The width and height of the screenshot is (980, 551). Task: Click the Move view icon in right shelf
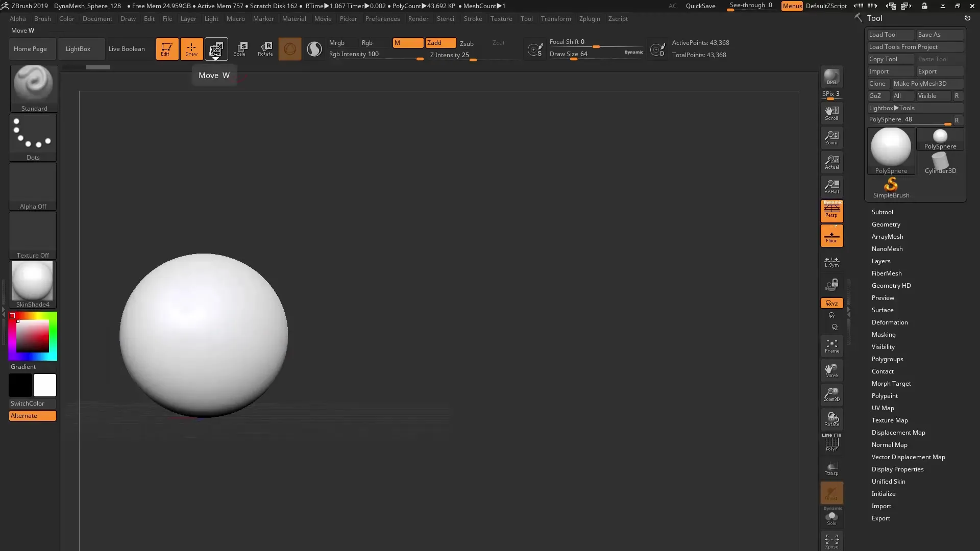click(831, 371)
